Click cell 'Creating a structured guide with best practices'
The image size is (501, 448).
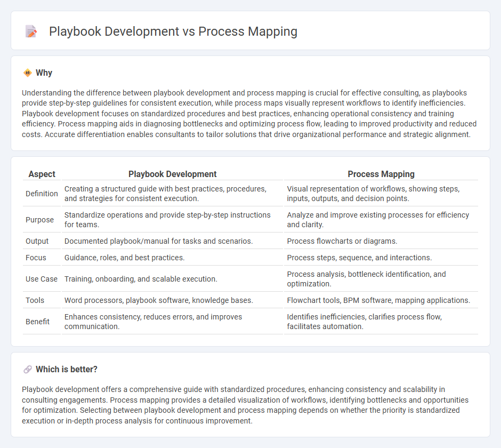pyautogui.click(x=172, y=194)
